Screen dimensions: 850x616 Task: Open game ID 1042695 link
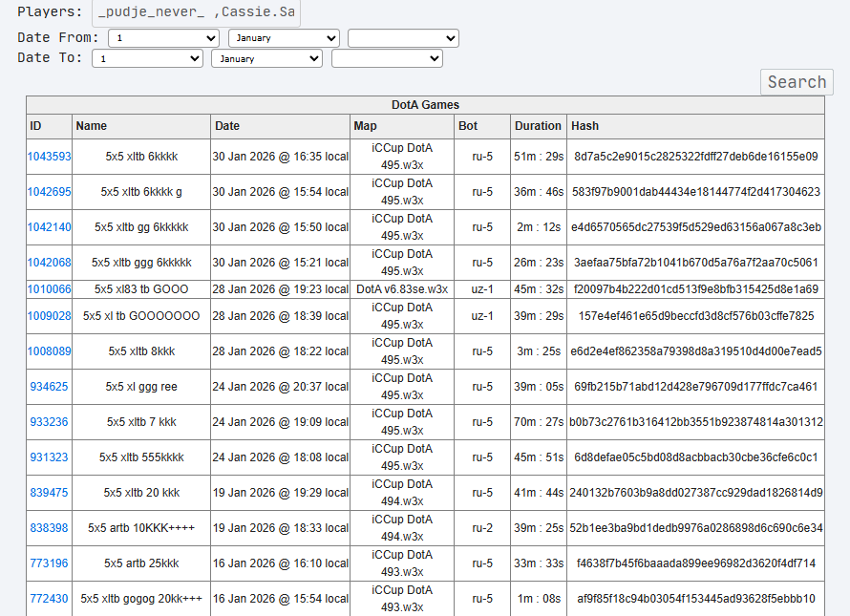(x=50, y=192)
